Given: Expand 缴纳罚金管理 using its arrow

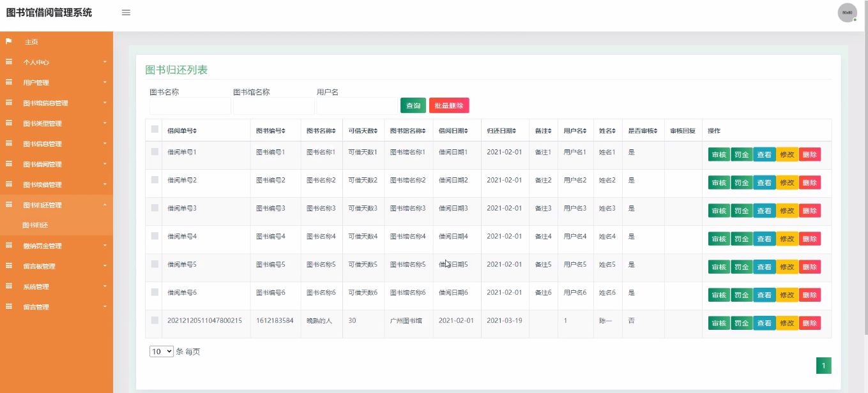Looking at the screenshot, I should (105, 246).
